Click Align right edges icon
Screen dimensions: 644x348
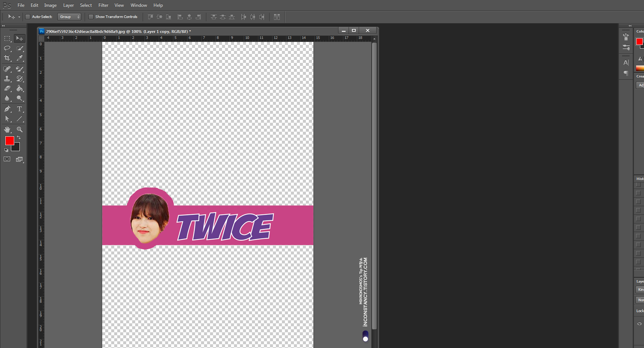(198, 17)
